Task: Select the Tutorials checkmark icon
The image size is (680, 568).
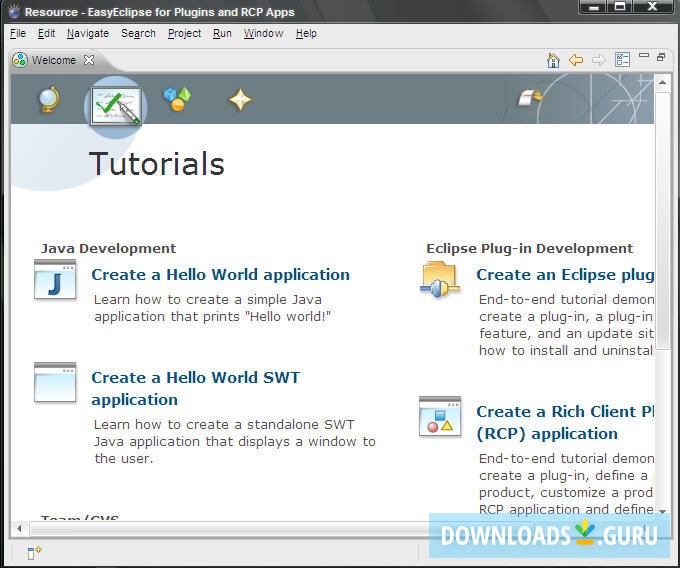Action: [x=116, y=107]
